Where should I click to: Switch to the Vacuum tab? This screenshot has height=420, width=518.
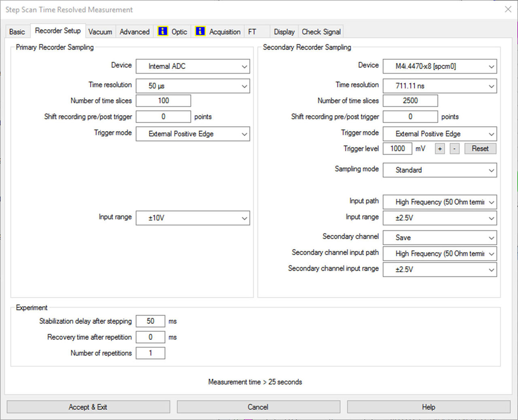pyautogui.click(x=100, y=32)
